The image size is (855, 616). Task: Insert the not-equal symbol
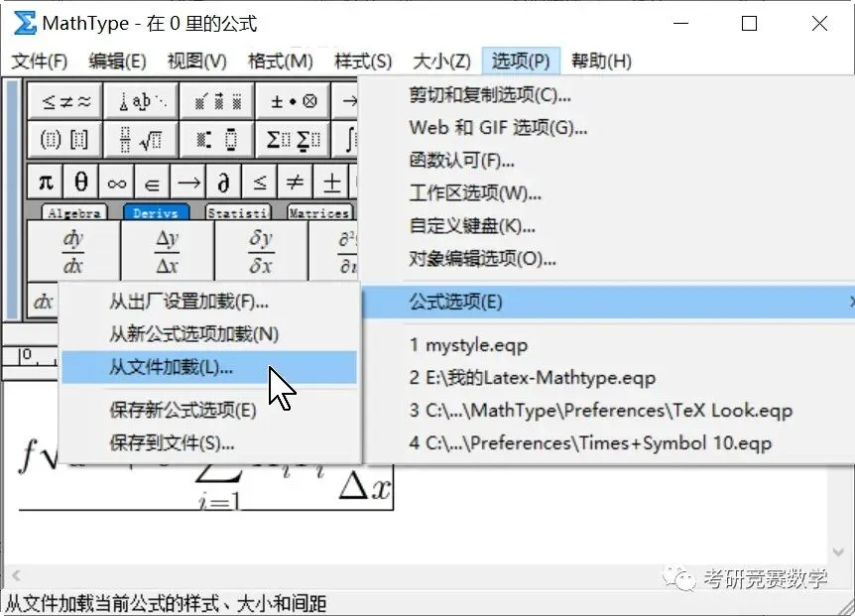click(x=295, y=182)
